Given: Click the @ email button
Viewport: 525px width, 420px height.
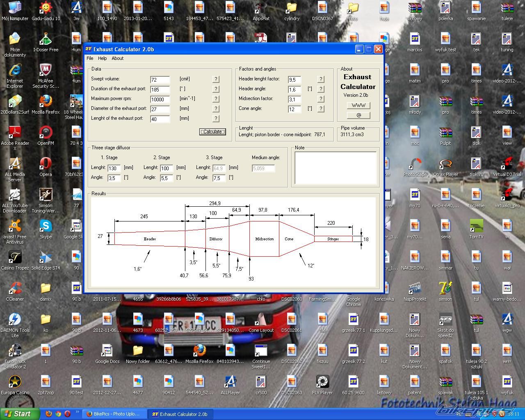Looking at the screenshot, I should click(358, 115).
